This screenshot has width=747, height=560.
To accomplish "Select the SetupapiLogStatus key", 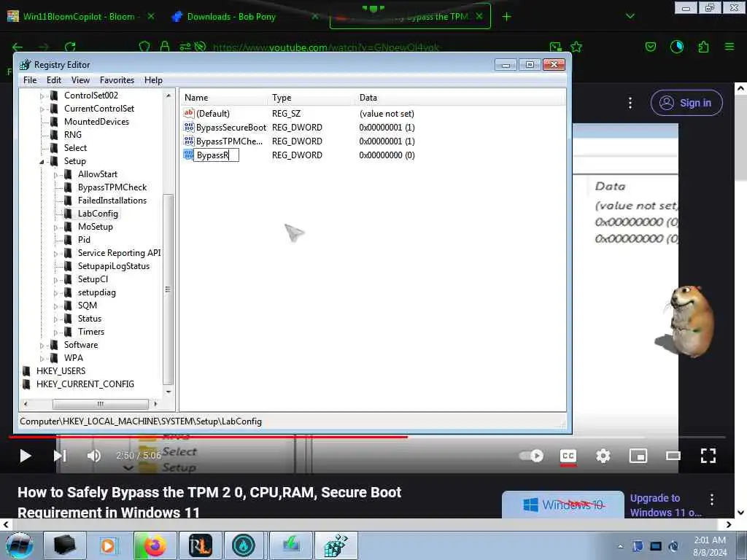I will [113, 266].
